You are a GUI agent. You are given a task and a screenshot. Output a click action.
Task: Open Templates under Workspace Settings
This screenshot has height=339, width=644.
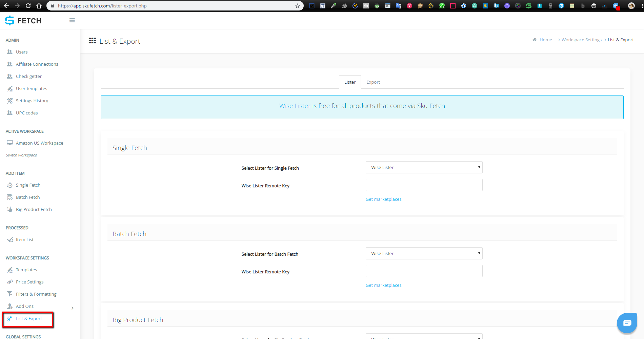pos(26,270)
